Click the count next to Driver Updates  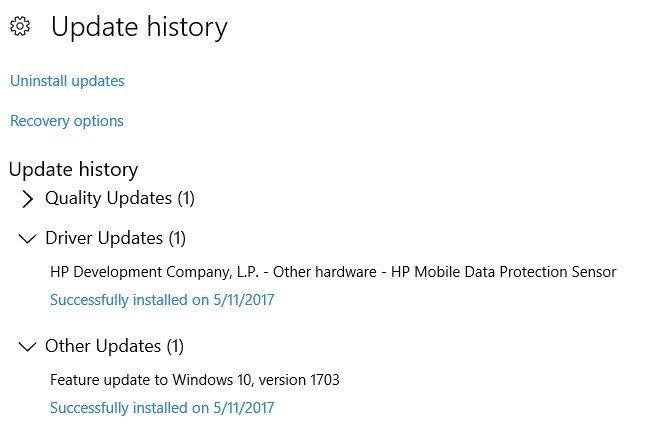(x=177, y=238)
